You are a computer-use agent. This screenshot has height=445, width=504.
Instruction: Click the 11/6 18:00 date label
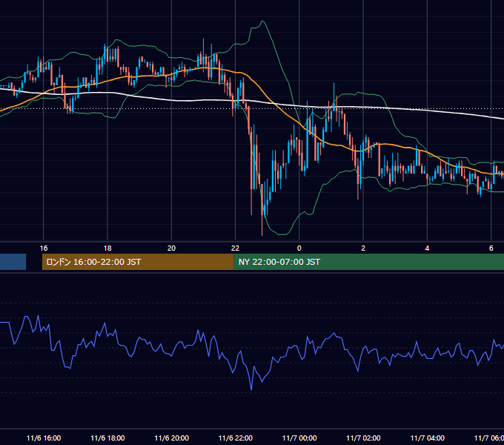107,438
